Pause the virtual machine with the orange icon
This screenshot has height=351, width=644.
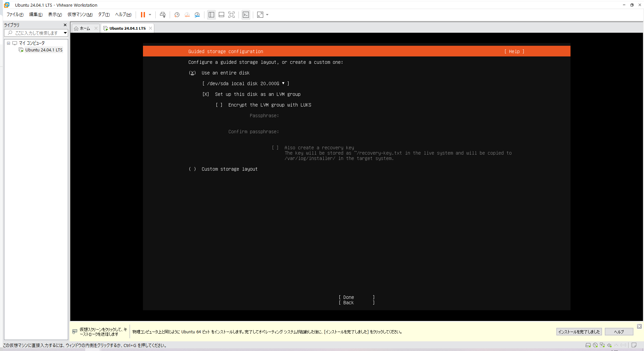pyautogui.click(x=143, y=15)
